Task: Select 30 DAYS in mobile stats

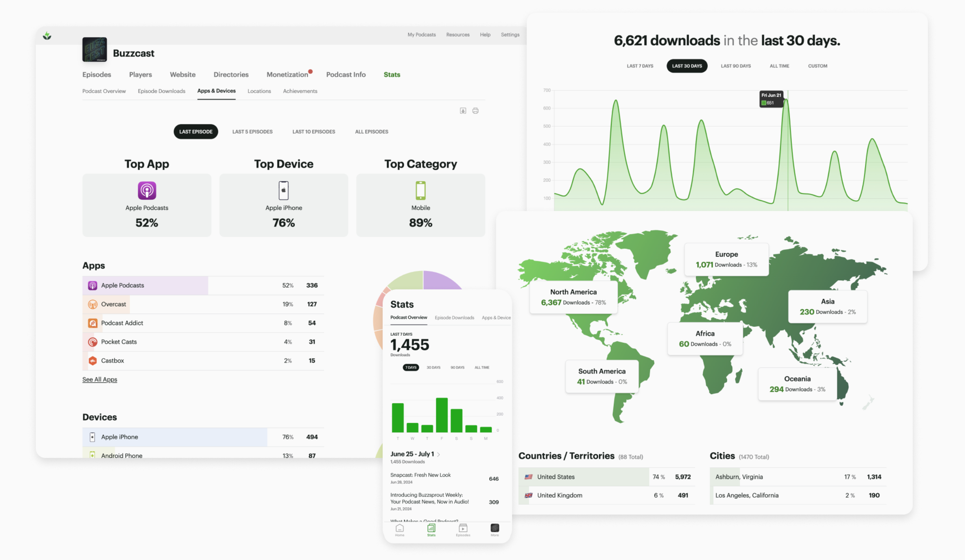Action: [x=433, y=368]
